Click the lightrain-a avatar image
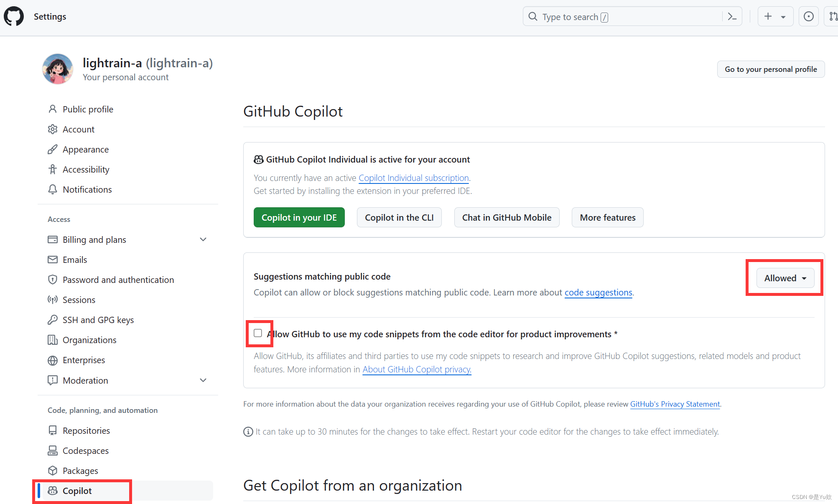838x504 pixels. click(58, 69)
